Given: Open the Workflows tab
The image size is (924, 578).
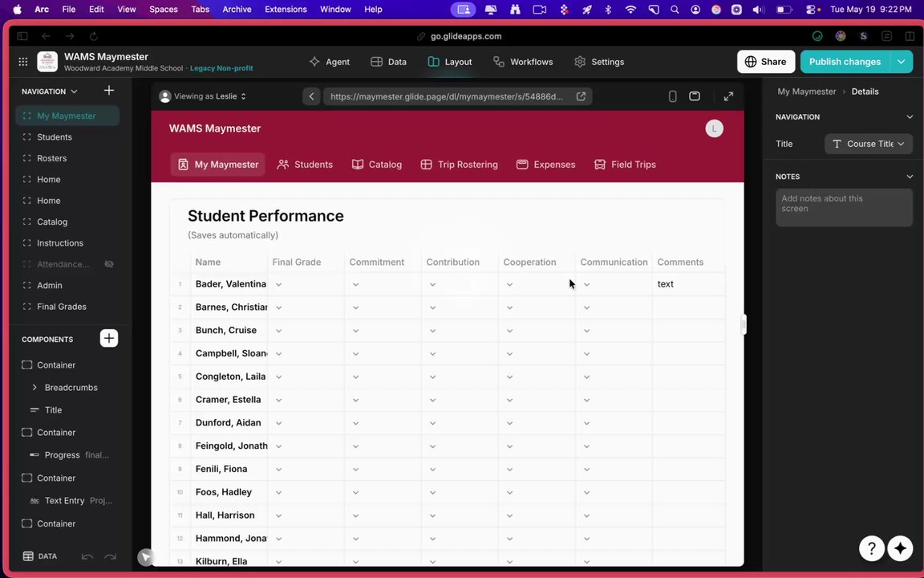Looking at the screenshot, I should [523, 62].
